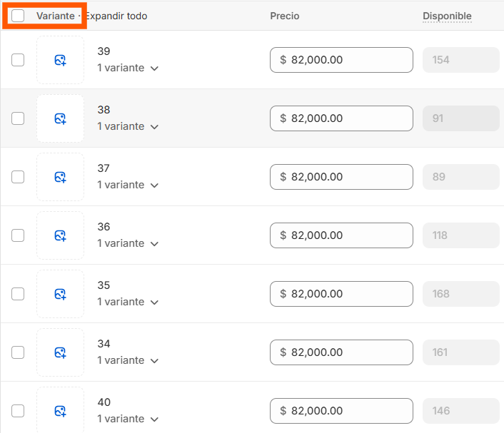Add image for variant 40
The image size is (504, 433).
(x=61, y=410)
